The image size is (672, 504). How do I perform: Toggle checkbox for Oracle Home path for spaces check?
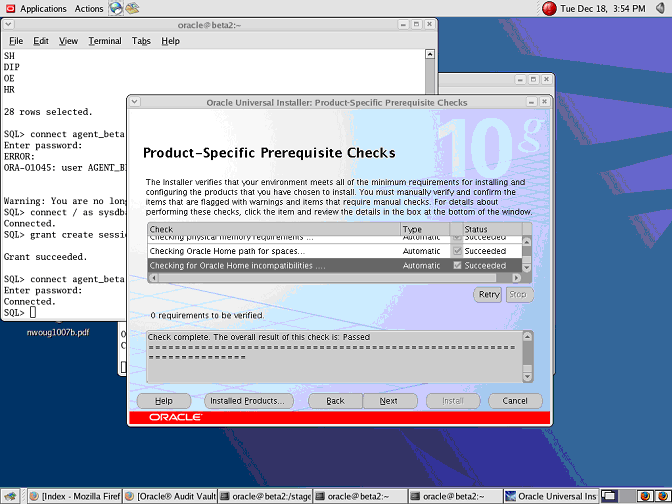click(x=457, y=251)
